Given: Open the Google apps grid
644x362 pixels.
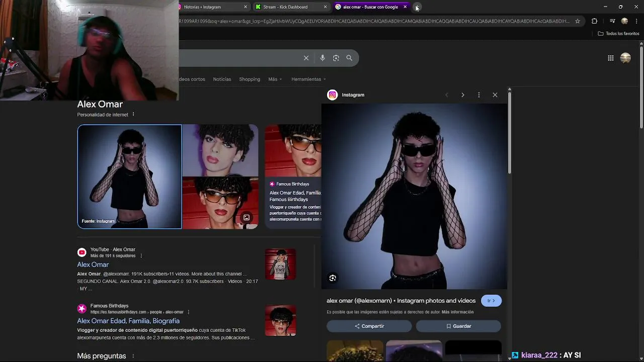Looking at the screenshot, I should coord(610,58).
